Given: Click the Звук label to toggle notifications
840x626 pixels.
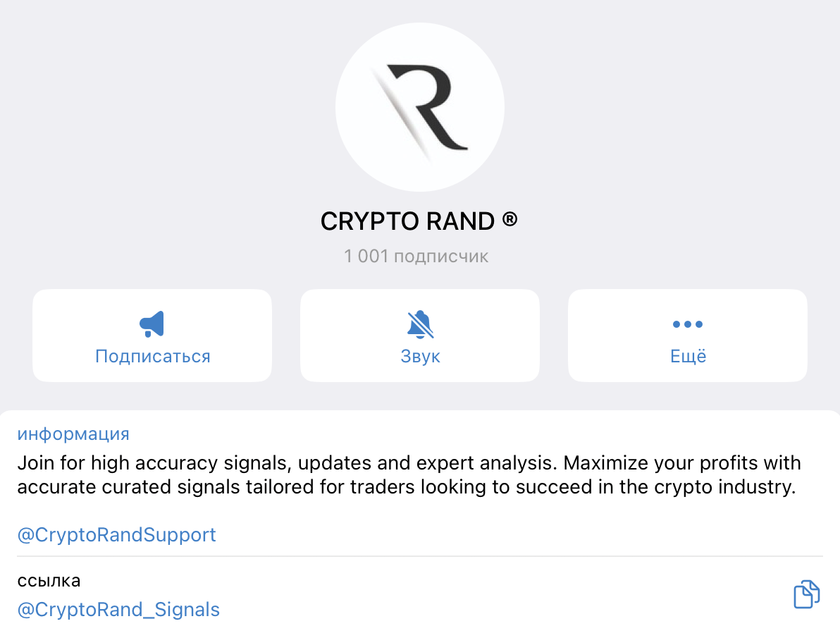Looking at the screenshot, I should click(420, 356).
